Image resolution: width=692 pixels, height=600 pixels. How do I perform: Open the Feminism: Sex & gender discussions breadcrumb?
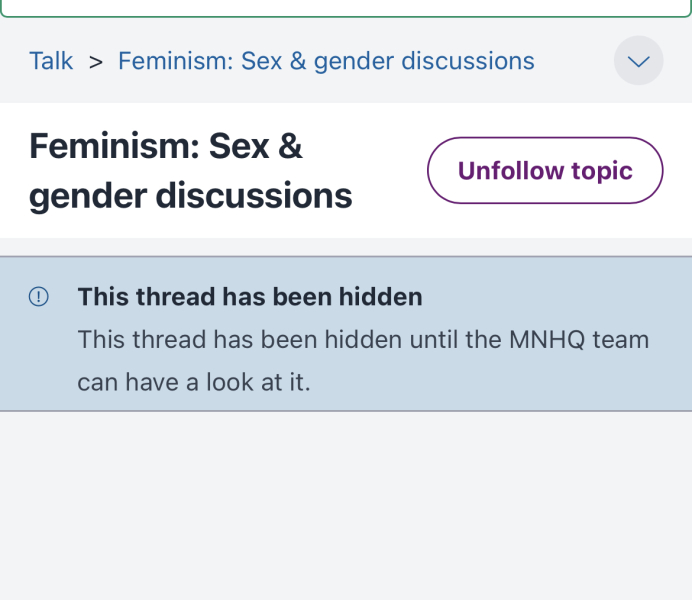(x=326, y=61)
